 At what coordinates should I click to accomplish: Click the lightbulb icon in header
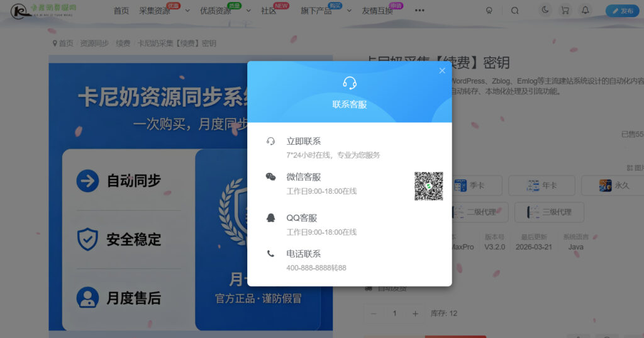point(489,11)
